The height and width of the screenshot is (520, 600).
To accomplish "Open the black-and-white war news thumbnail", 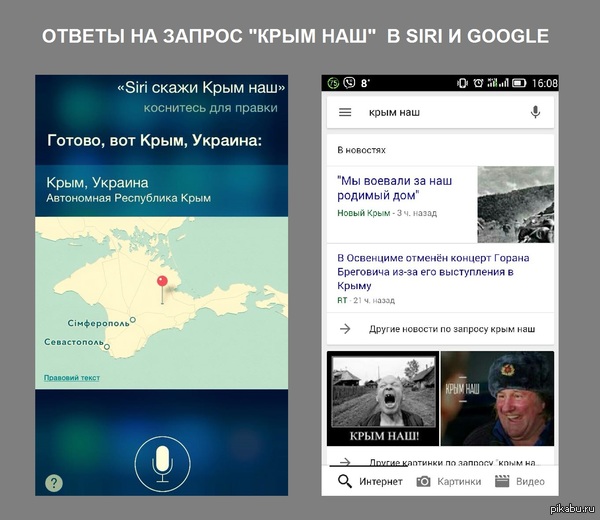I will [x=515, y=204].
